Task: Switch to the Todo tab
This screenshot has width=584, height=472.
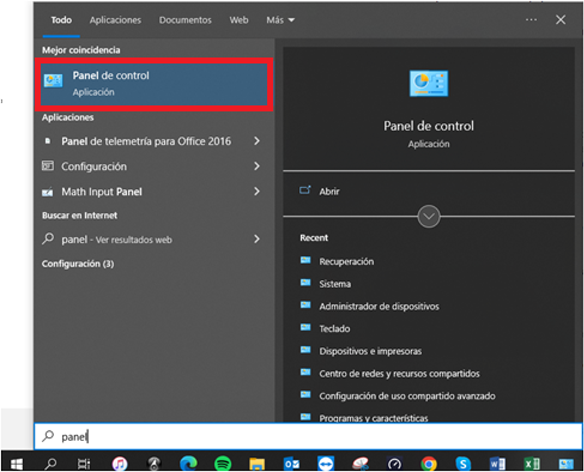Action: (x=61, y=20)
